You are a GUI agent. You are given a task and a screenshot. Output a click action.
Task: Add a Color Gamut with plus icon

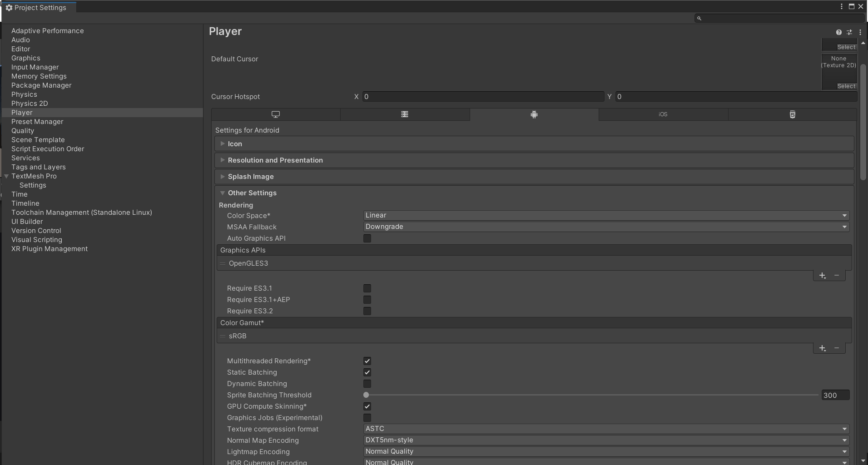[822, 348]
